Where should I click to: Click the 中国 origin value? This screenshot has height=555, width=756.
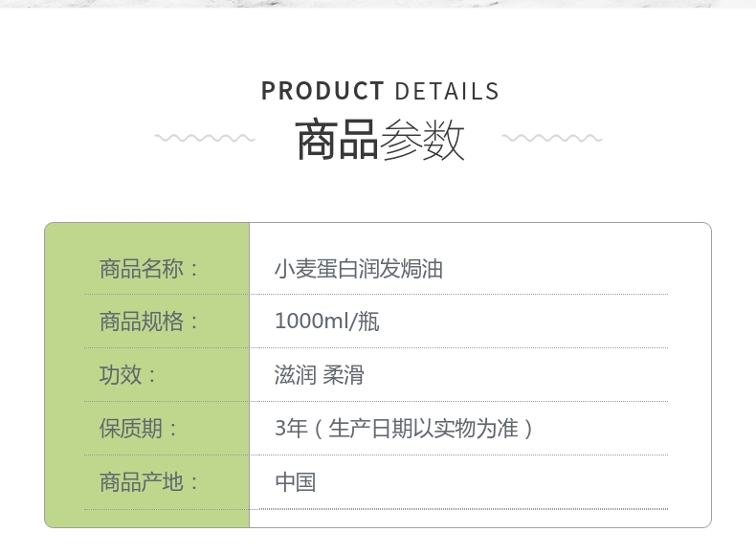click(296, 481)
